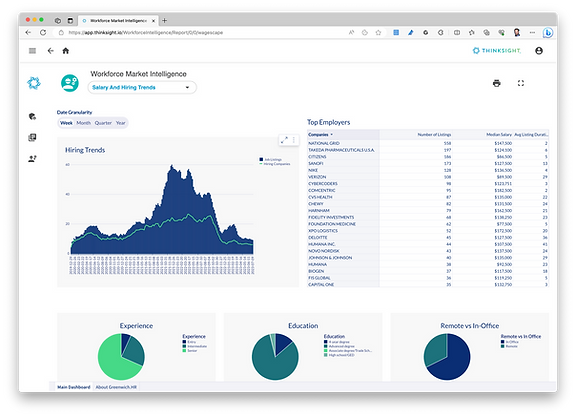Click Remote legend entry
This screenshot has height=417, width=576.
click(509, 346)
